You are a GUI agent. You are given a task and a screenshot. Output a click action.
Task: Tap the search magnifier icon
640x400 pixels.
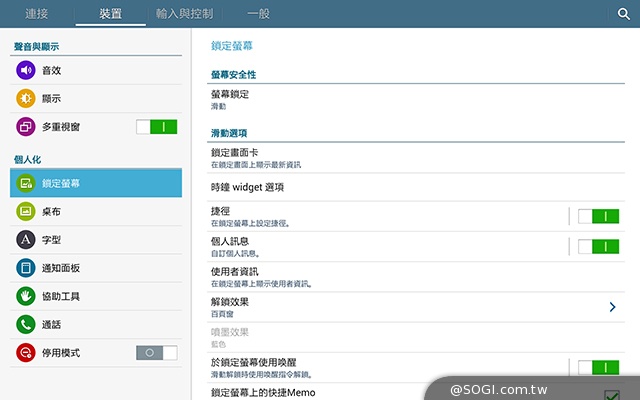click(x=623, y=14)
